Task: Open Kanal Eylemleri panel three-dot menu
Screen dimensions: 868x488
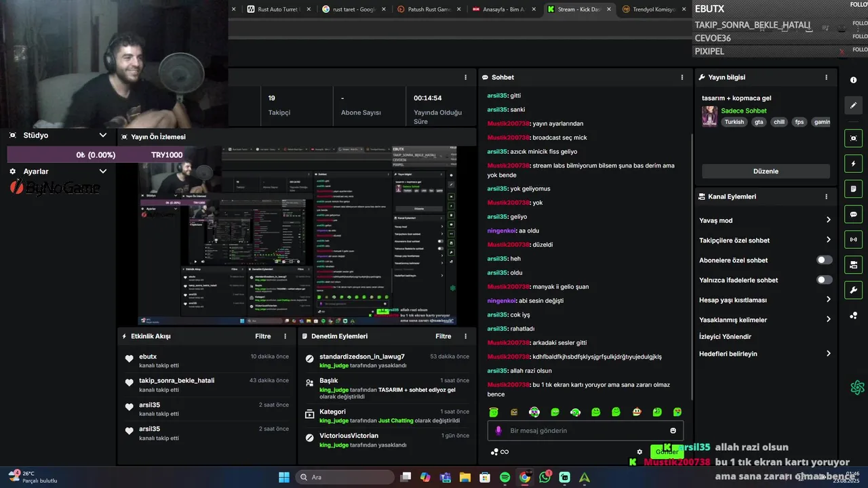Action: (x=826, y=197)
